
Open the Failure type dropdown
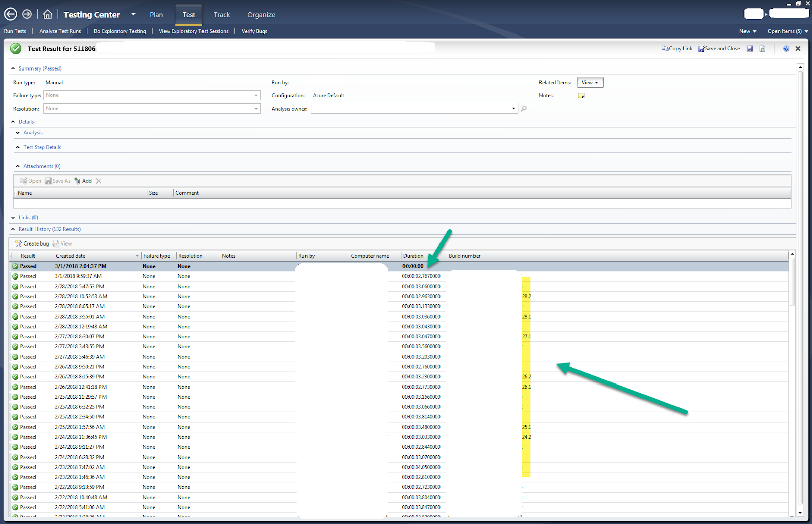pos(256,95)
